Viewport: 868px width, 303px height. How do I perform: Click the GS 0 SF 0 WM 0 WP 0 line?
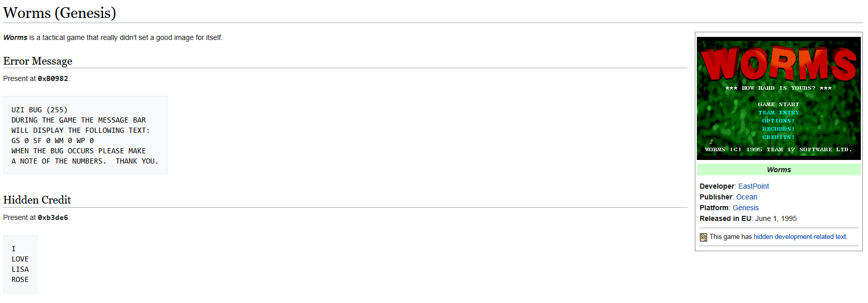(x=53, y=140)
